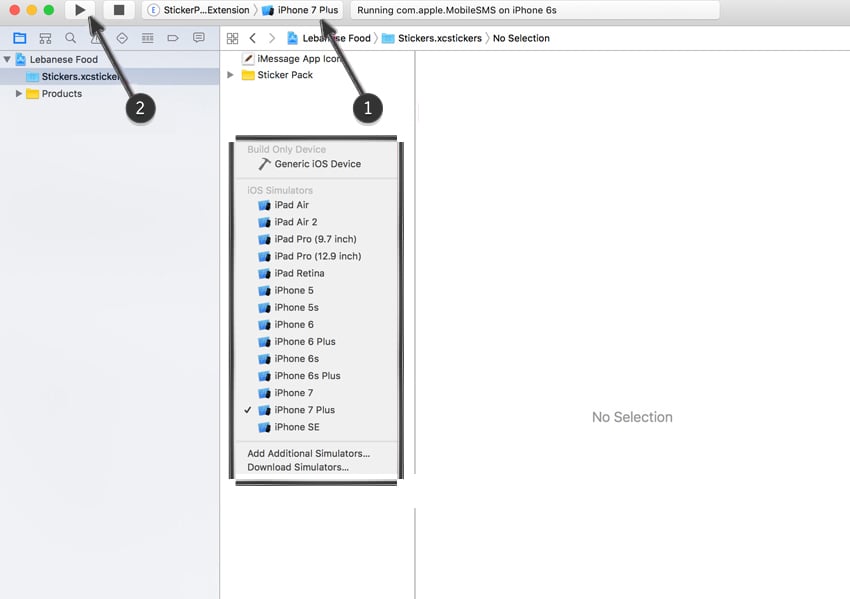
Task: Show the Report navigator speech icon
Action: [199, 38]
